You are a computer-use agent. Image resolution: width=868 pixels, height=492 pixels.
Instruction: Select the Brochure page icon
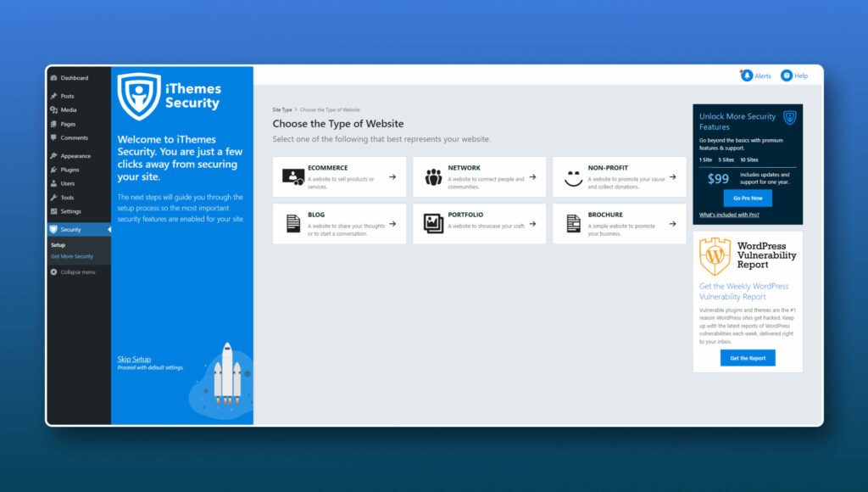point(574,224)
